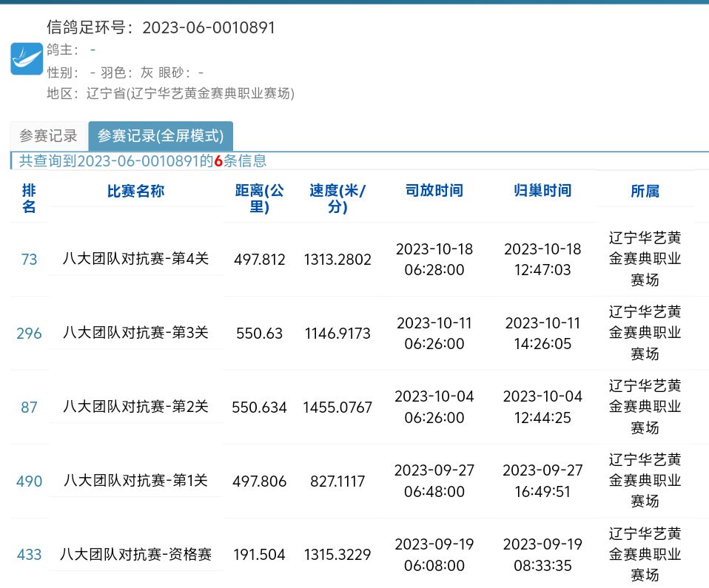
Task: Click distance value 497.806
Action: 259,481
